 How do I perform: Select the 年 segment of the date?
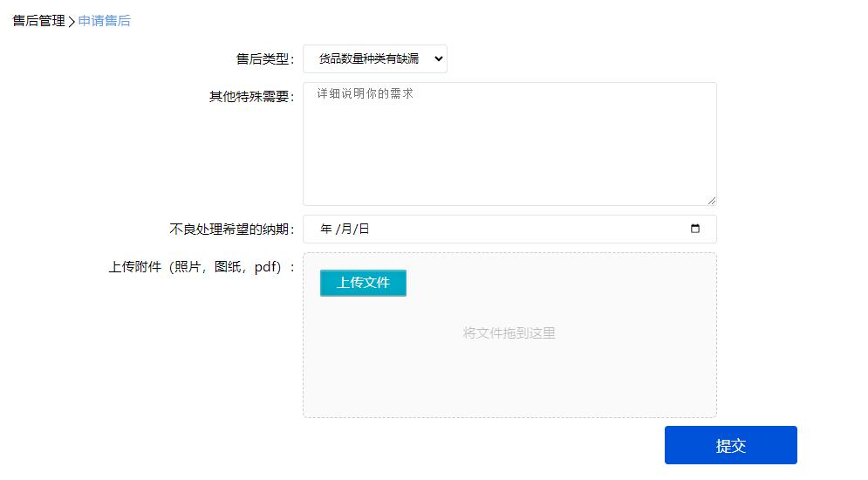click(326, 230)
